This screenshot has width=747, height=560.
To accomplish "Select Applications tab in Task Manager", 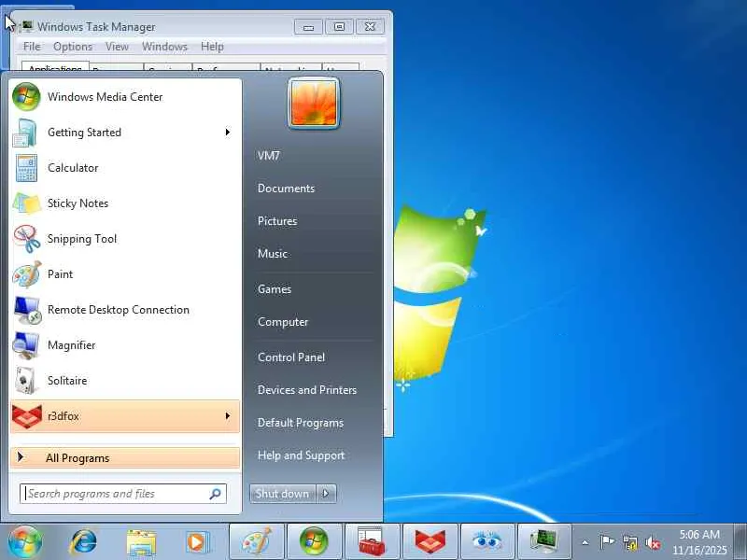I will pyautogui.click(x=55, y=66).
